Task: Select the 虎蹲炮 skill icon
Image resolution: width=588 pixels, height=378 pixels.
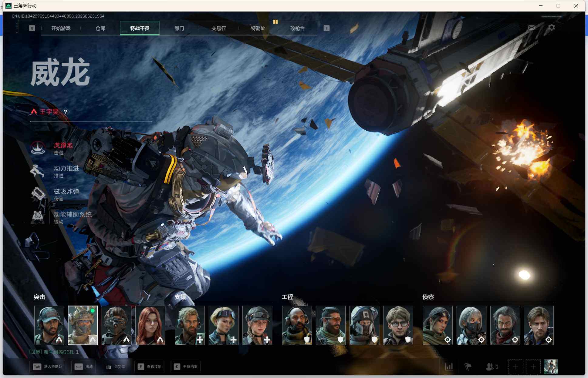Action: (38, 148)
